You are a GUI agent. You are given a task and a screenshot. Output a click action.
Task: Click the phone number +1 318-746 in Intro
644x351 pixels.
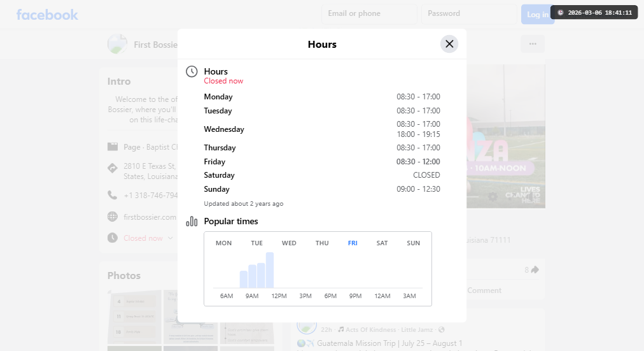151,195
